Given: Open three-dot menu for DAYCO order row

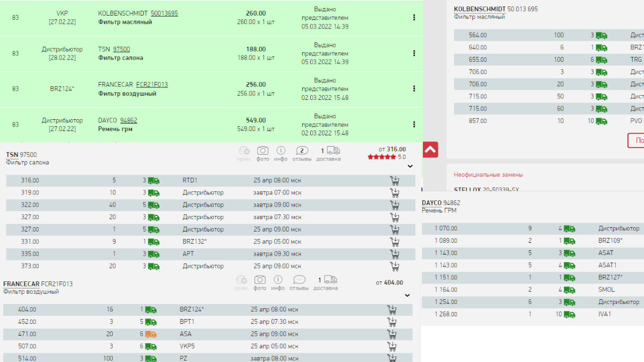Looking at the screenshot, I should tap(414, 125).
